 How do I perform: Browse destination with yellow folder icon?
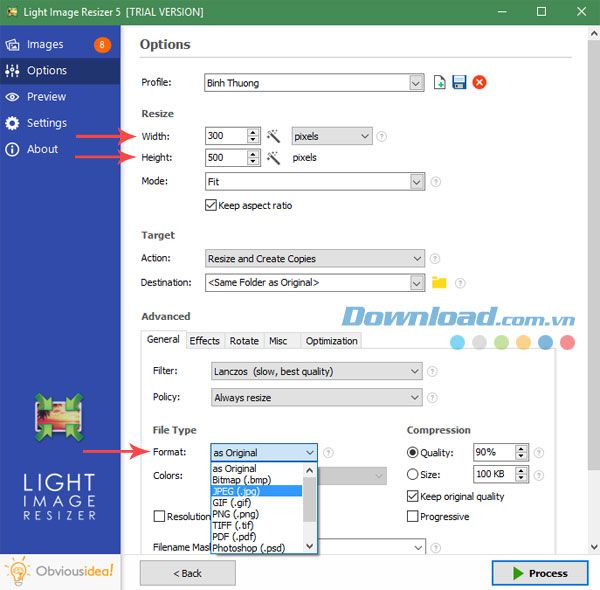point(439,282)
